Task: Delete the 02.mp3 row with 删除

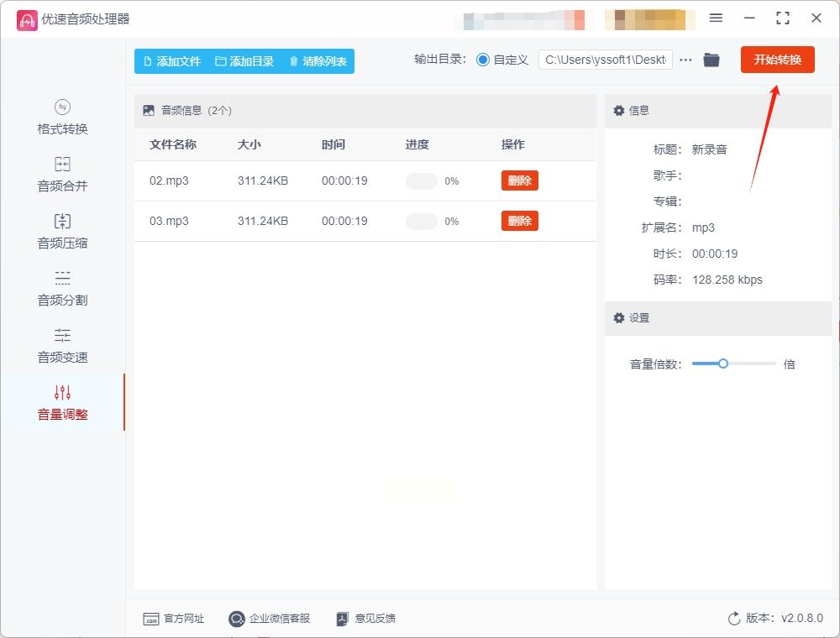Action: [x=520, y=180]
